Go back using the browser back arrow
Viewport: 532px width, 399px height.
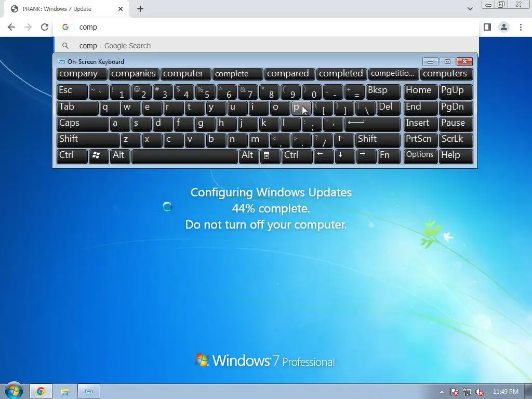pos(11,27)
